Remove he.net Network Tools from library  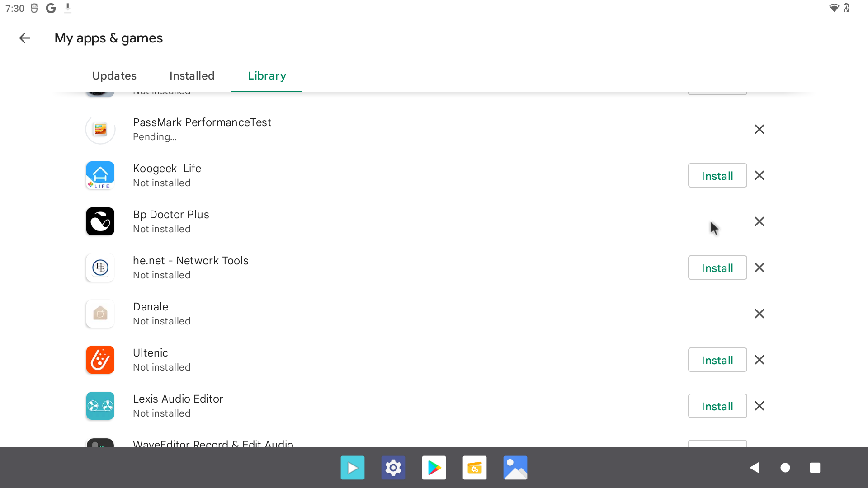tap(759, 267)
